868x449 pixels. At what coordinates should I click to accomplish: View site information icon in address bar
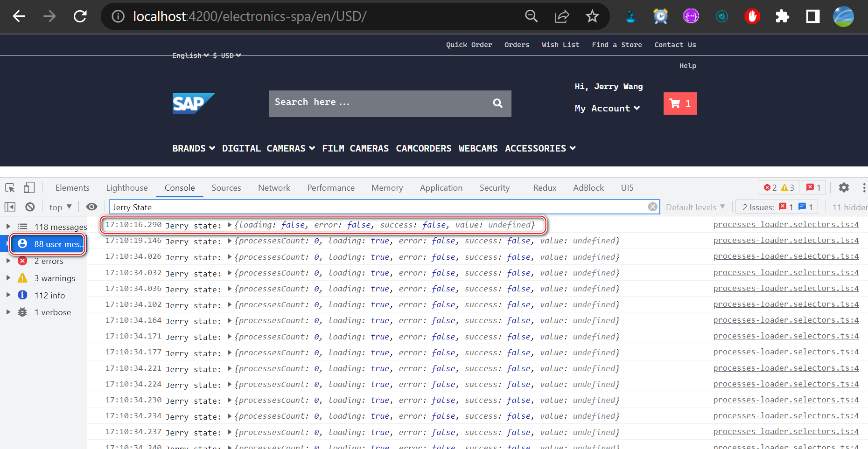point(118,17)
